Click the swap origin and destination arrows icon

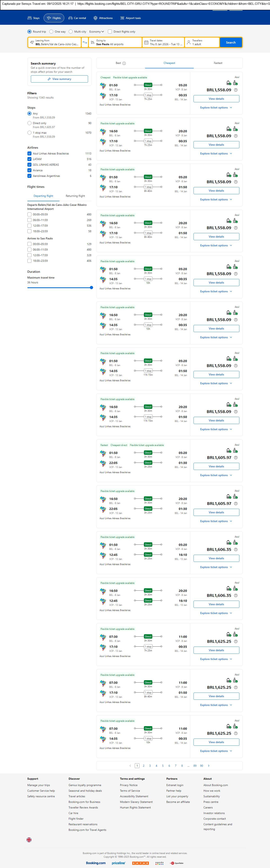pyautogui.click(x=85, y=42)
